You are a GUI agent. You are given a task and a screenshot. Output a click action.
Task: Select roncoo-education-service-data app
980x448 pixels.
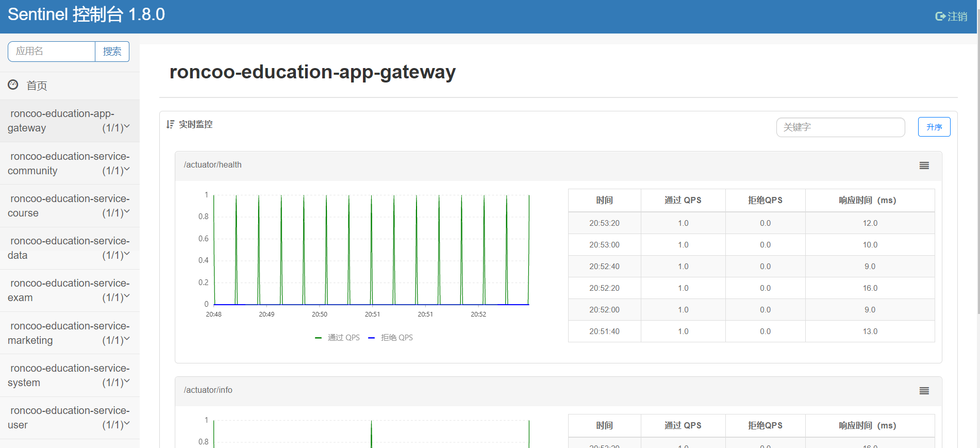(x=70, y=248)
